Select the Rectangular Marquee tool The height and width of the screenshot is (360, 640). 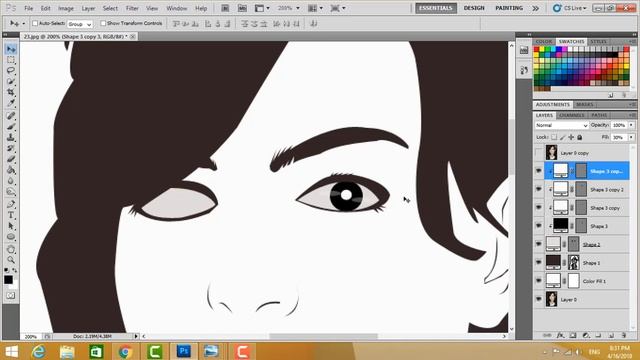pos(11,60)
